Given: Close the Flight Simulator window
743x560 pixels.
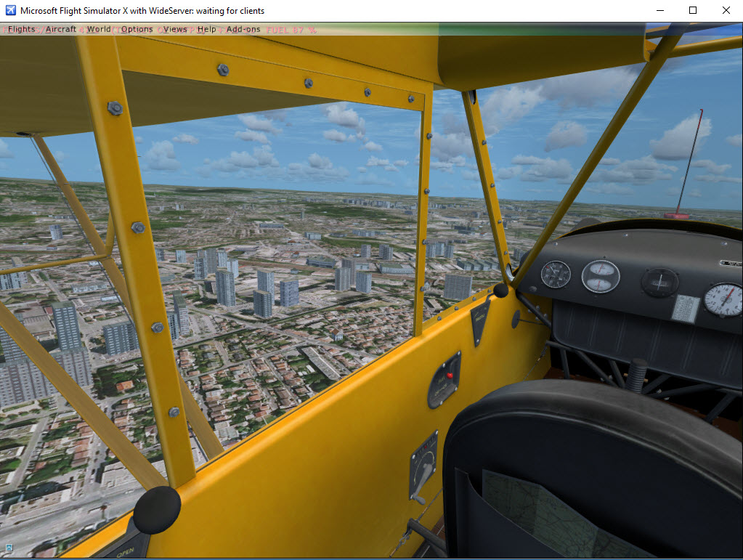Looking at the screenshot, I should [x=726, y=10].
